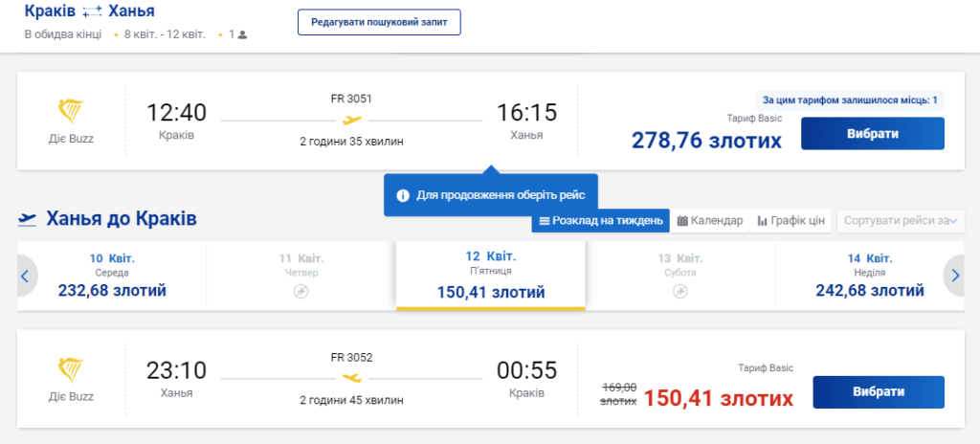Select the 278,76 злотих flight with Вибрати
Viewport: 980px width, 444px height.
(873, 133)
